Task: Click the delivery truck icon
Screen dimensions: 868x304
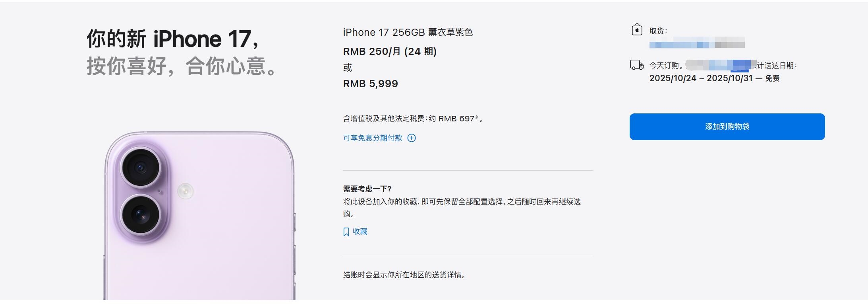Action: click(637, 65)
